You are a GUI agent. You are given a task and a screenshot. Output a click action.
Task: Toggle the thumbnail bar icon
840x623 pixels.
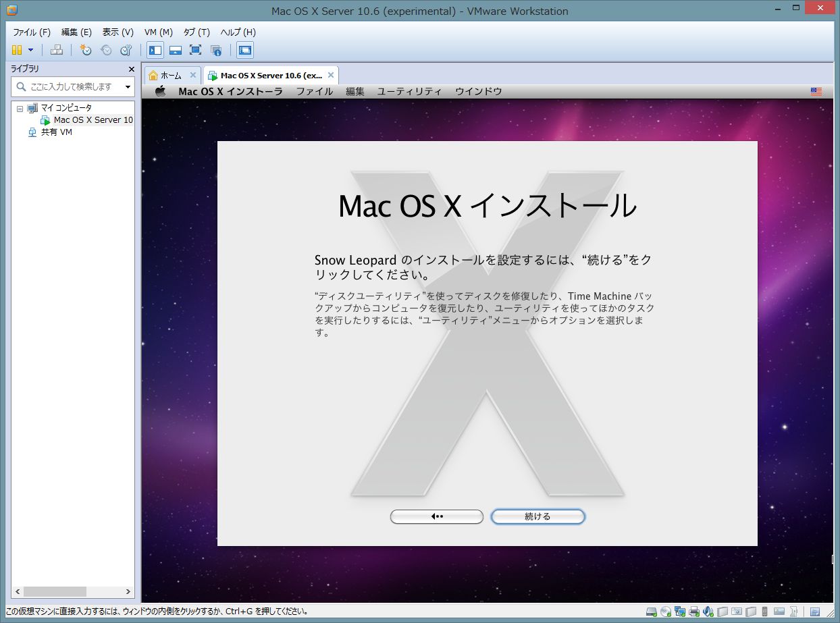click(x=176, y=50)
